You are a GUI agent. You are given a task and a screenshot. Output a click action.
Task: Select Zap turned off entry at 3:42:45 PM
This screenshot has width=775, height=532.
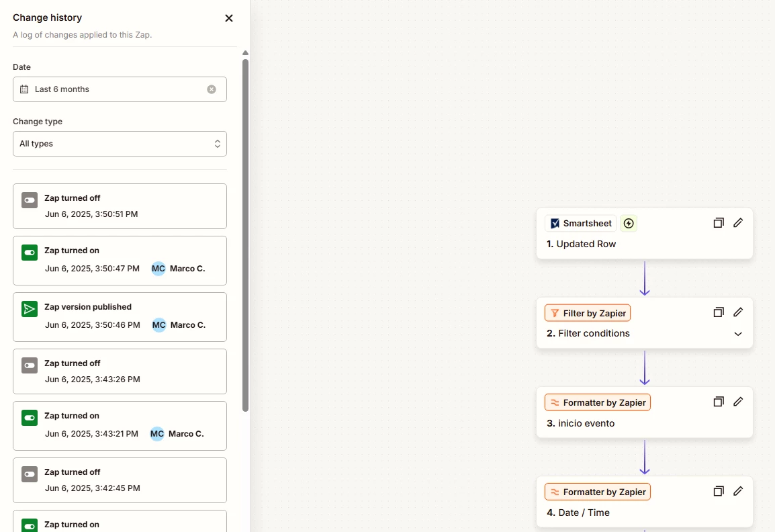point(120,480)
